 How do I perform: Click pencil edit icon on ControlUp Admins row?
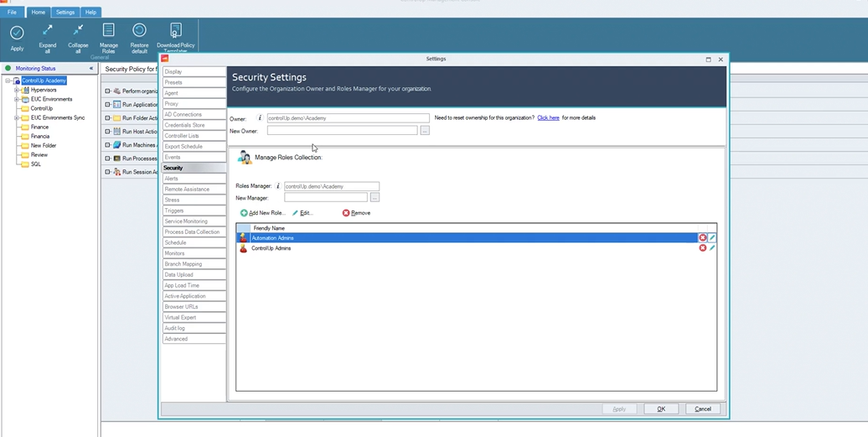[712, 248]
